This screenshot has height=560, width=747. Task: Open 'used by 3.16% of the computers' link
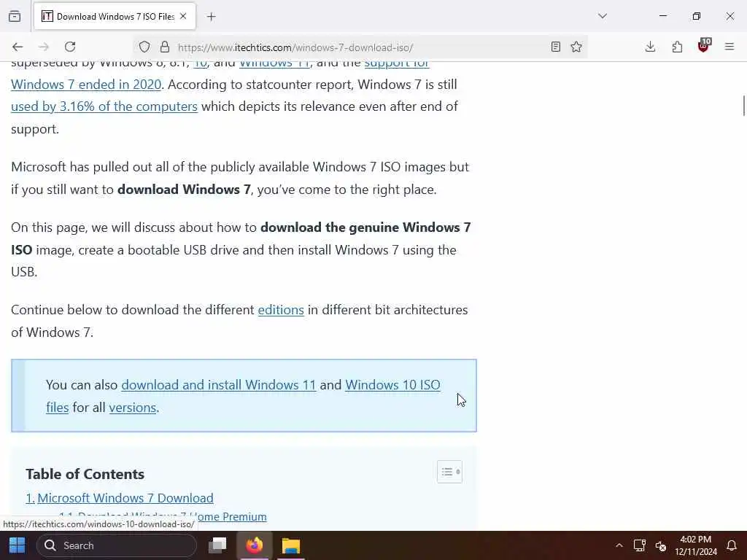(x=104, y=106)
